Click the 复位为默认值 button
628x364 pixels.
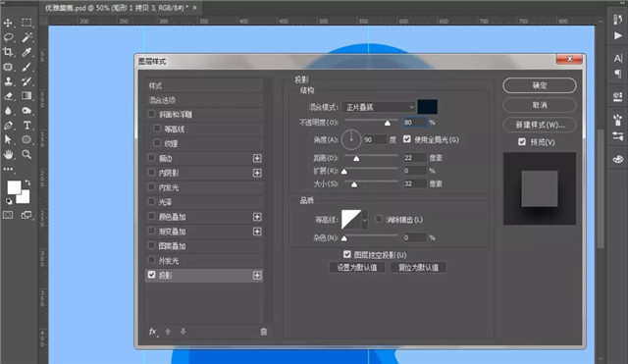418,268
